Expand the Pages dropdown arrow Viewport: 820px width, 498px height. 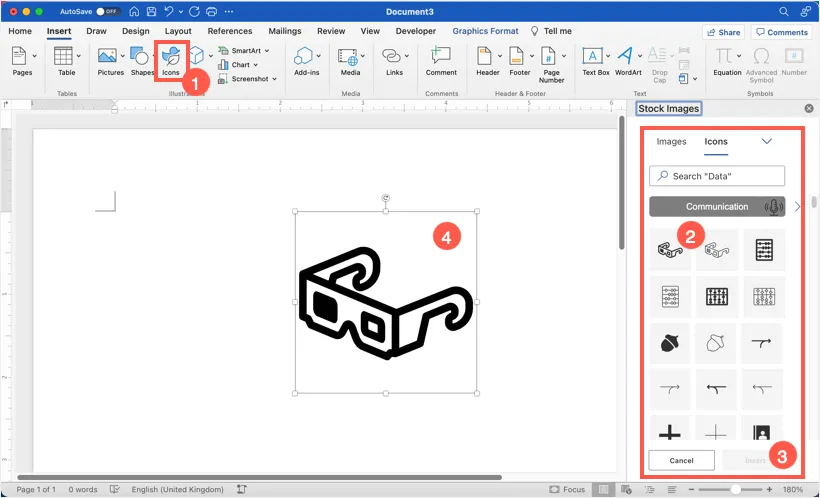tap(35, 55)
